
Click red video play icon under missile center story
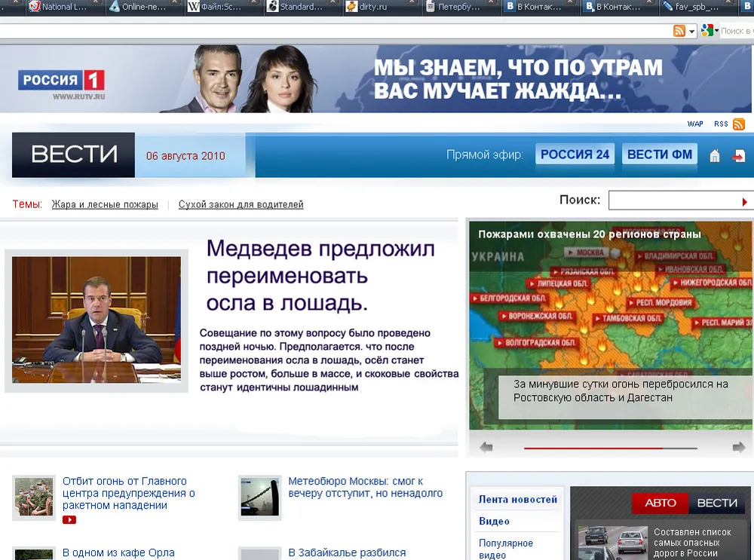pyautogui.click(x=69, y=520)
